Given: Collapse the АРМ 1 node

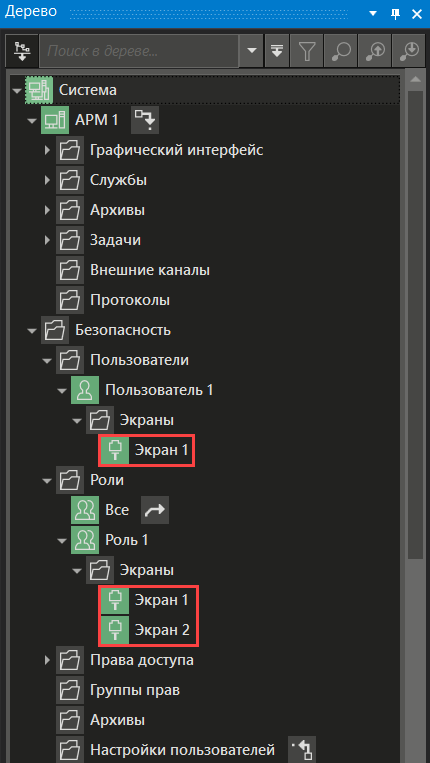Looking at the screenshot, I should click(32, 120).
